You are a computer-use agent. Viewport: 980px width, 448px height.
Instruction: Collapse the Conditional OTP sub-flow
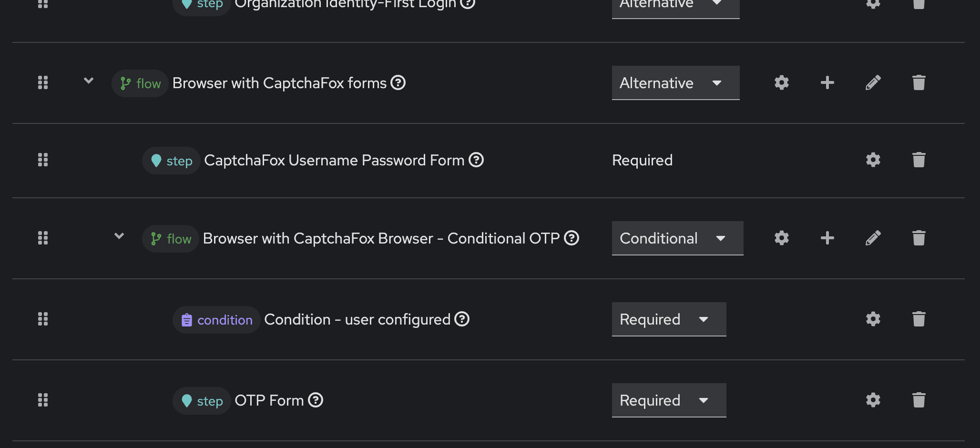(119, 236)
